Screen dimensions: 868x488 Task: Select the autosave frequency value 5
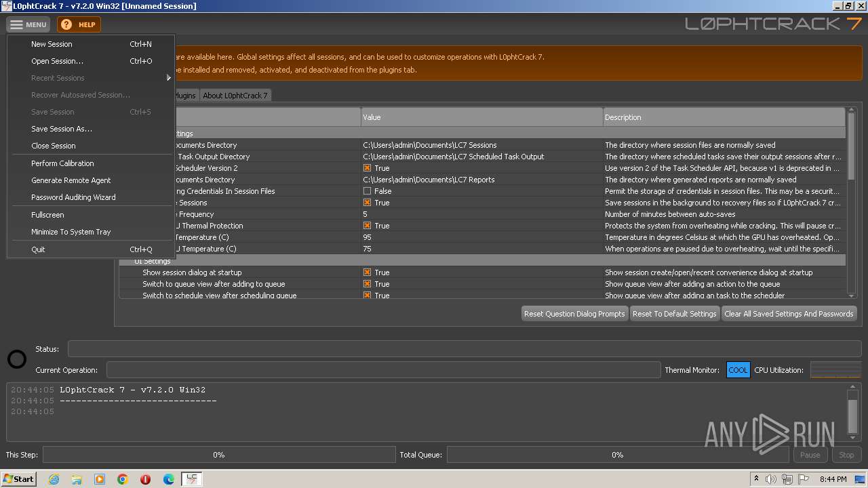366,214
